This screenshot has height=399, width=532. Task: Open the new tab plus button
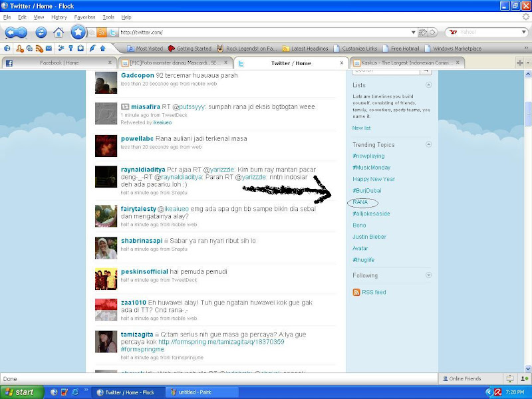click(519, 63)
